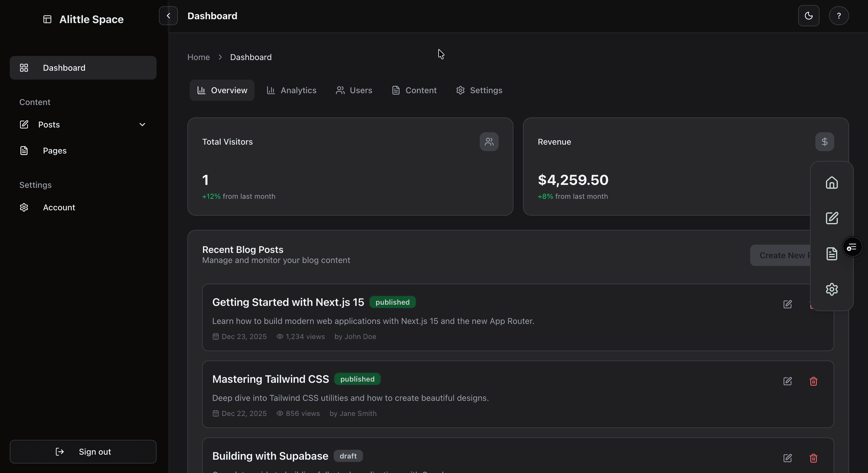This screenshot has height=473, width=868.
Task: Collapse the sidebar with the arrow button
Action: (x=168, y=16)
